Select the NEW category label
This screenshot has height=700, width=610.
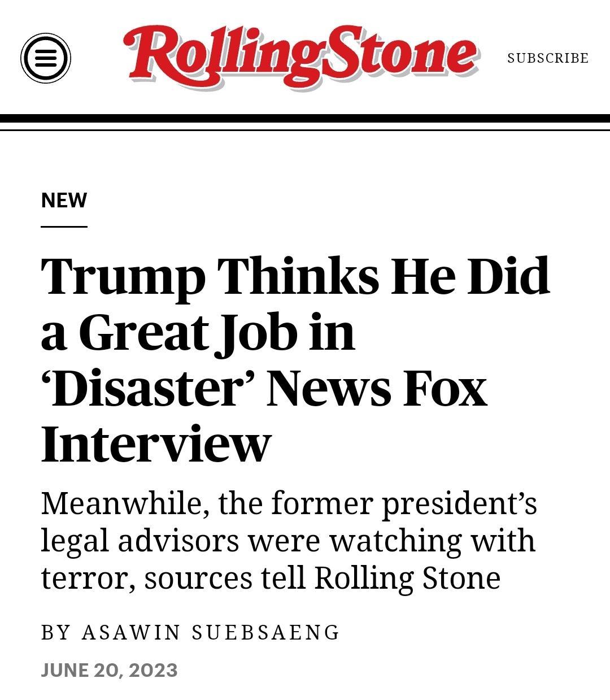coord(64,201)
